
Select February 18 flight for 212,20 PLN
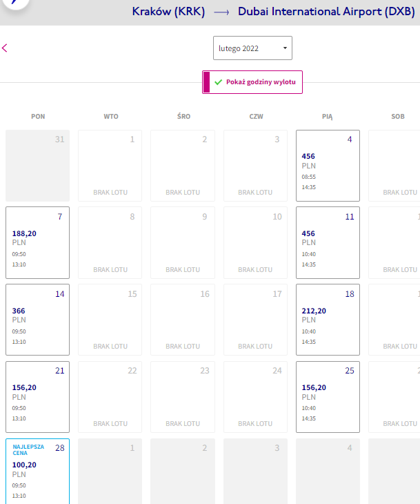click(328, 320)
